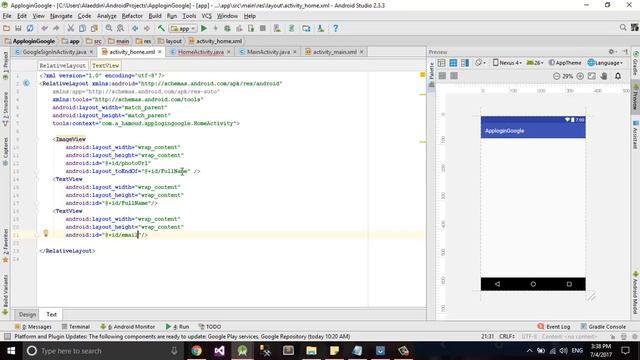
Task: Zoom preview to fit screen
Action: click(592, 76)
